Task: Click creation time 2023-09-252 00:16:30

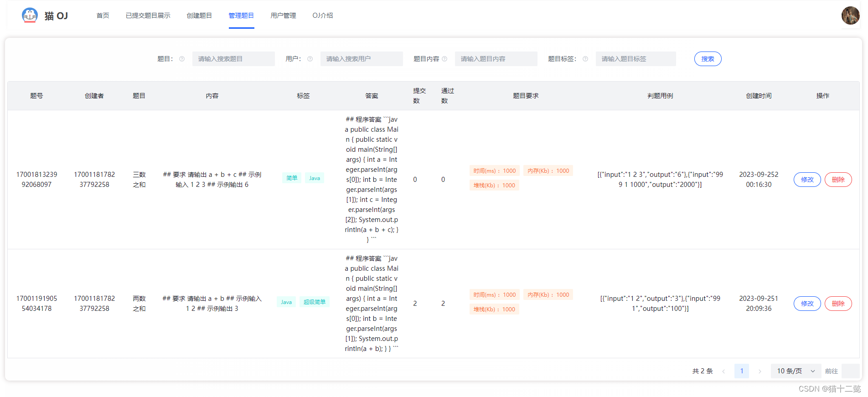Action: point(759,180)
